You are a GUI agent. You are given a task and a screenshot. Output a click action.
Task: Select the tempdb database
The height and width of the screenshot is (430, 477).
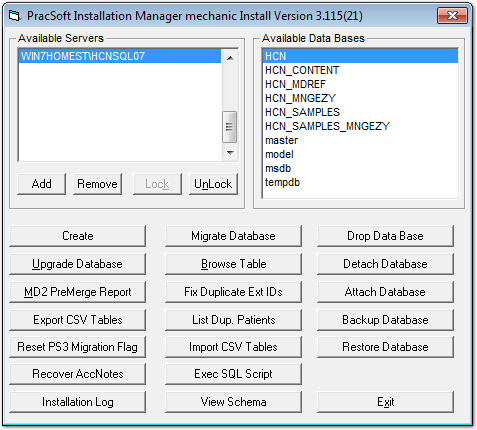360,182
